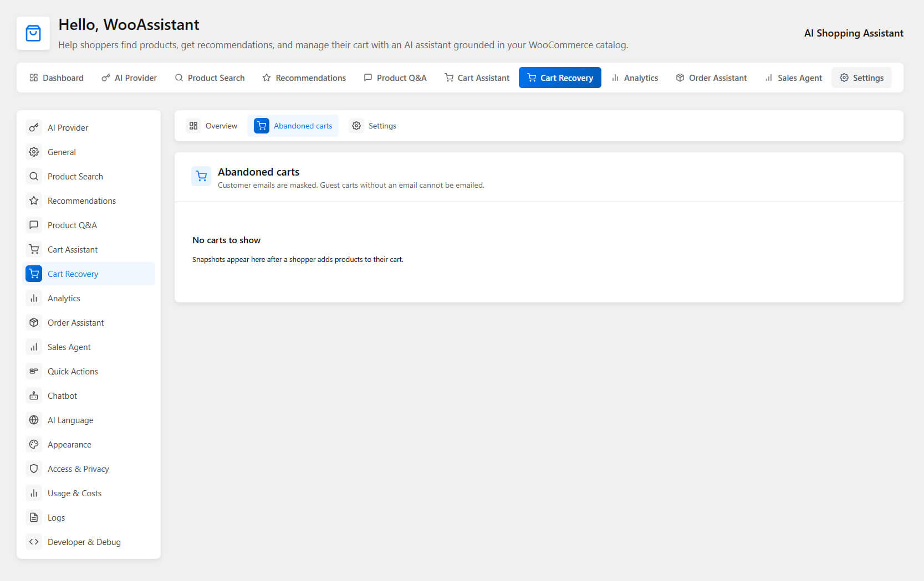Click the 'Snapshots appear here' hint text
The image size is (924, 581).
(298, 260)
